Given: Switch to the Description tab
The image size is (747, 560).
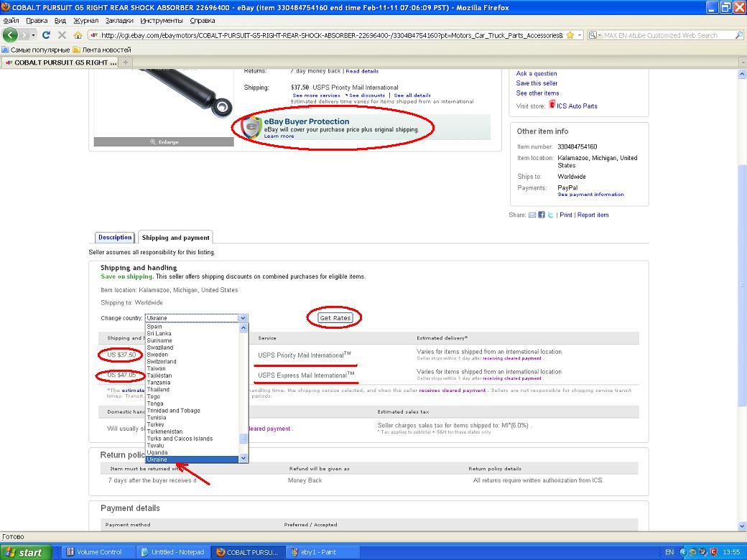Looking at the screenshot, I should [x=115, y=237].
